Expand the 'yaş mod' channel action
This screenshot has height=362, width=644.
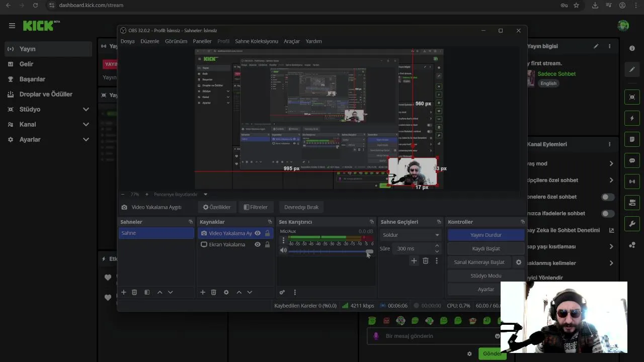click(x=611, y=163)
